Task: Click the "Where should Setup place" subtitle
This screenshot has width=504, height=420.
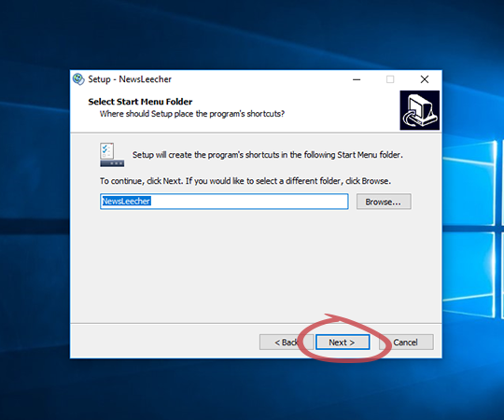Action: click(x=192, y=114)
